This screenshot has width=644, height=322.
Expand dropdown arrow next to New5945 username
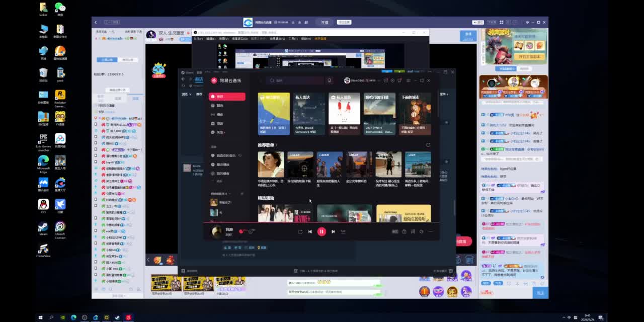(379, 80)
